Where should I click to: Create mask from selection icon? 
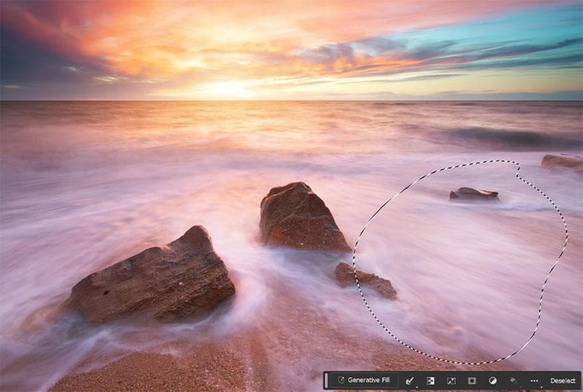point(472,381)
